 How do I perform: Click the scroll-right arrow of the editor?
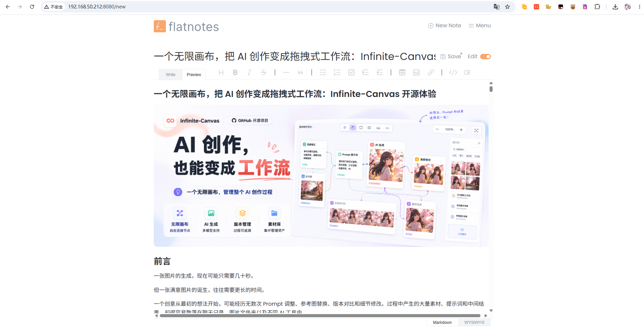click(486, 316)
